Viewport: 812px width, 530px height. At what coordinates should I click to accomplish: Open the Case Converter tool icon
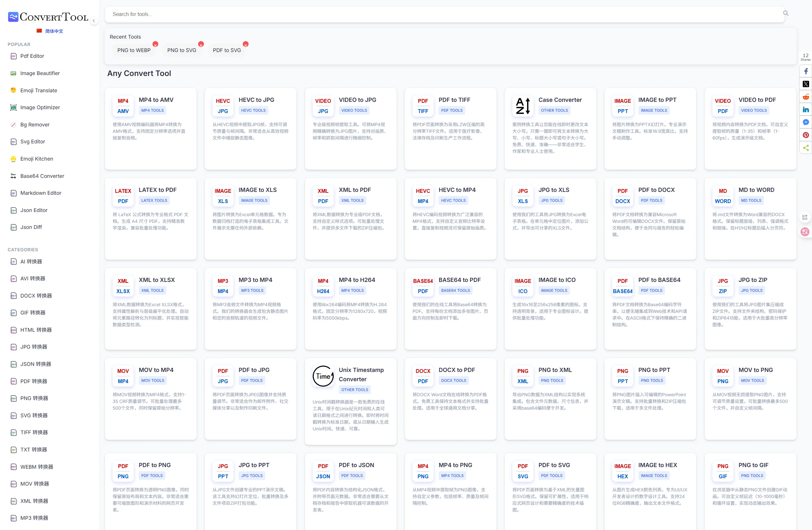click(x=523, y=106)
